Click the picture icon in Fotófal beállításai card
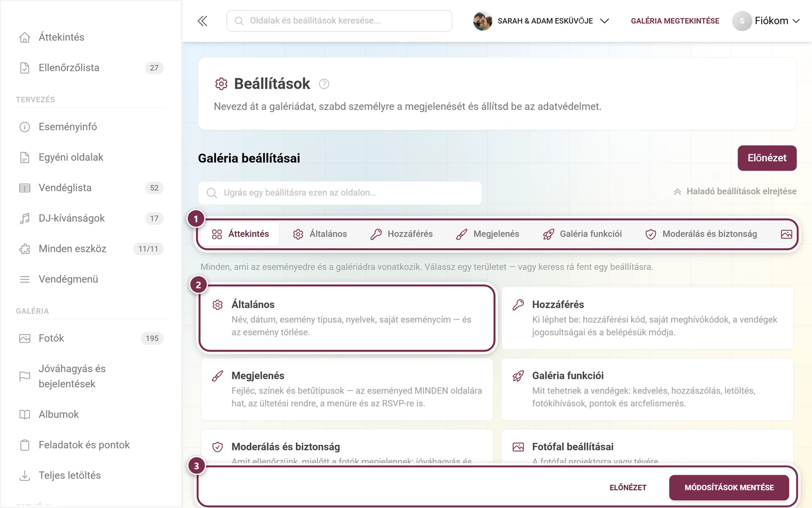The height and width of the screenshot is (508, 812). (x=518, y=447)
